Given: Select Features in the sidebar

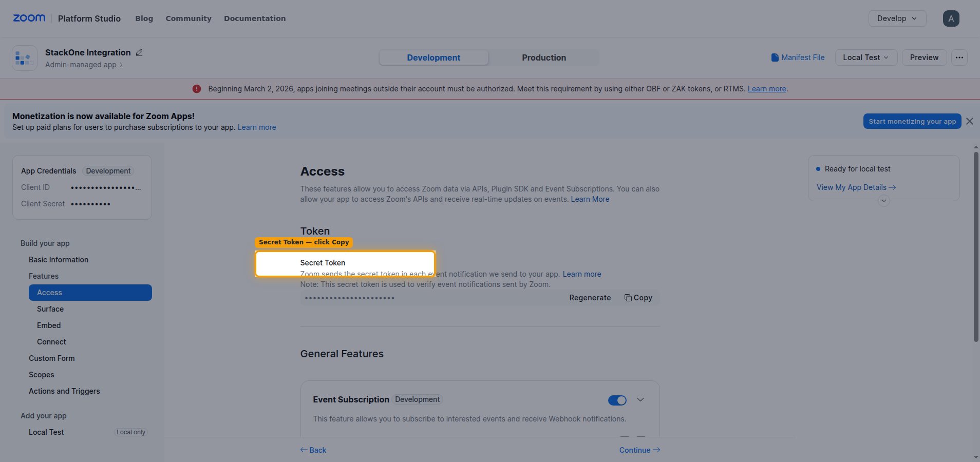Looking at the screenshot, I should (x=44, y=276).
